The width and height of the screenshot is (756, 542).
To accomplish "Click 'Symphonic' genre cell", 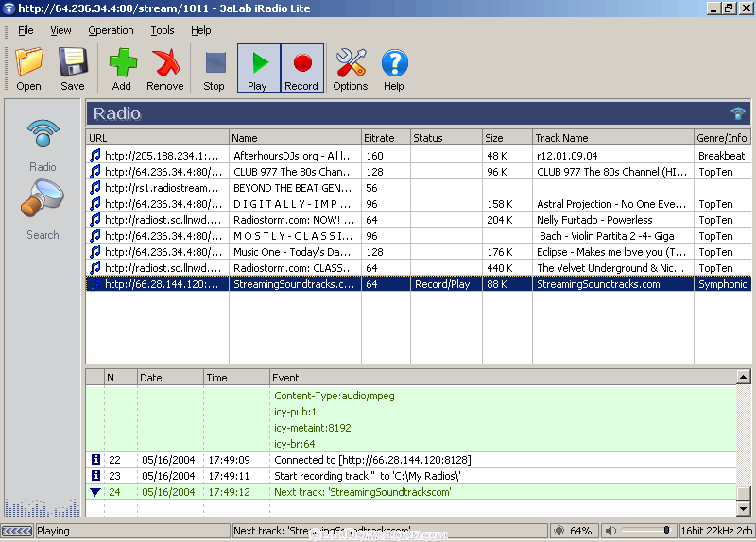I will pyautogui.click(x=722, y=284).
